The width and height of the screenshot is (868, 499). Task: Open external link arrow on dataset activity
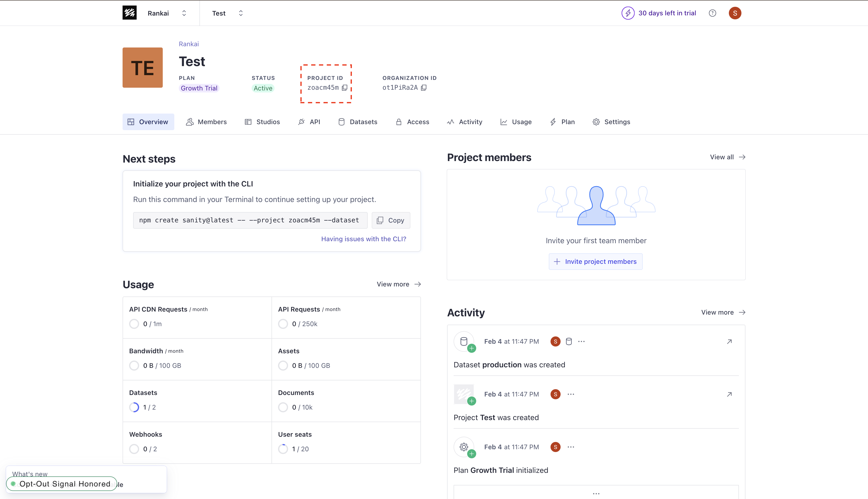pos(729,341)
